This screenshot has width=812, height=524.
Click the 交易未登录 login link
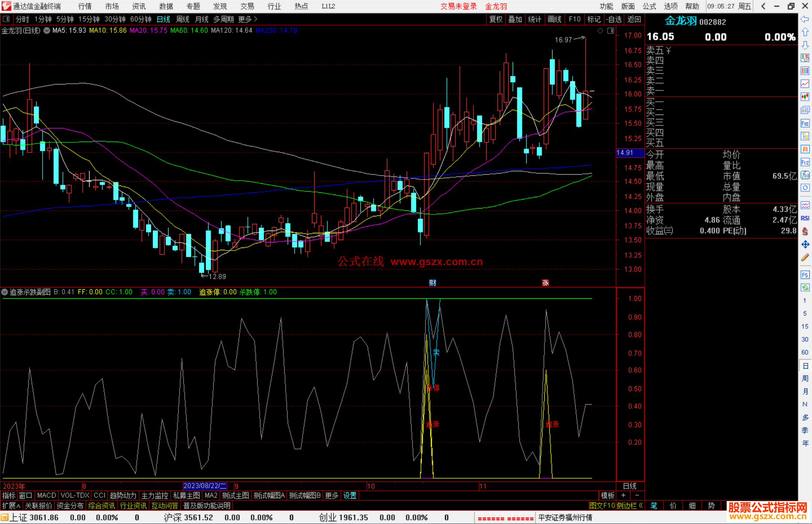tap(458, 6)
